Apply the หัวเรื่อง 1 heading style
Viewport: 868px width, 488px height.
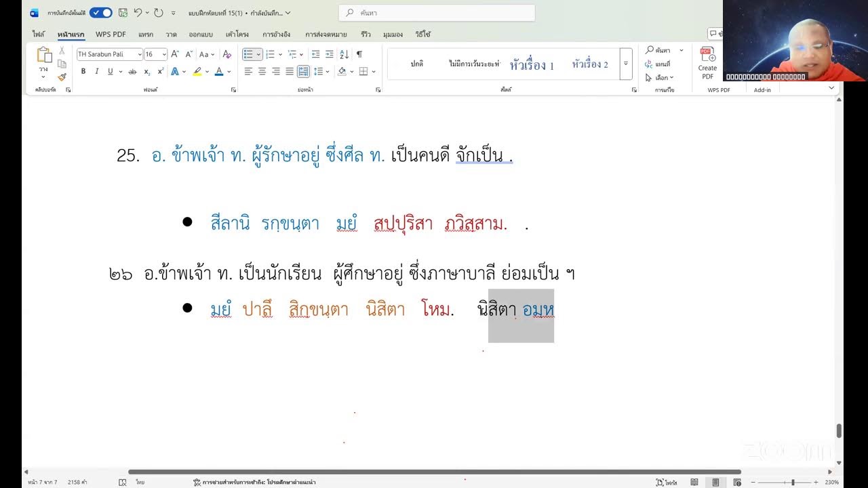[x=532, y=65]
